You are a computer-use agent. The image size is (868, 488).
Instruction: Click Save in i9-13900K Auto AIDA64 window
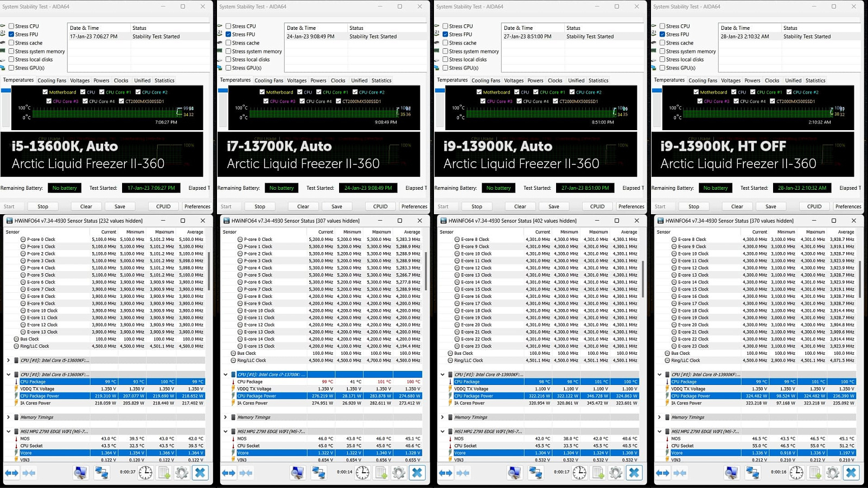[554, 207]
